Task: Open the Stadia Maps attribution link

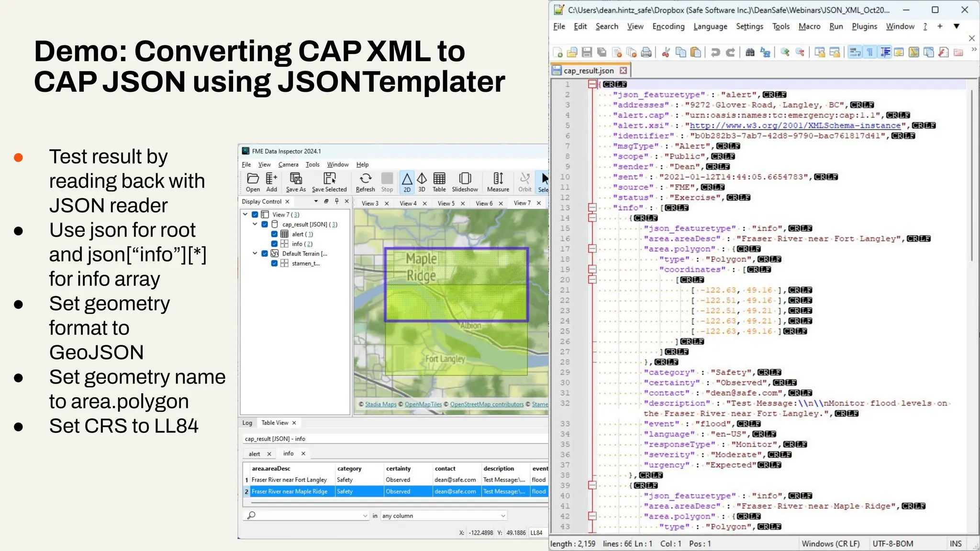Action: (x=381, y=404)
